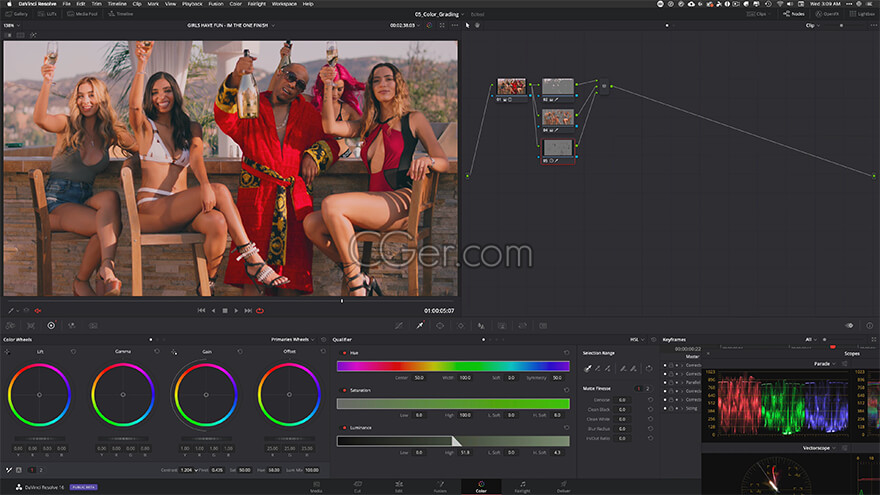This screenshot has width=880, height=495.
Task: Open the Blur palette icon
Action: (x=481, y=326)
